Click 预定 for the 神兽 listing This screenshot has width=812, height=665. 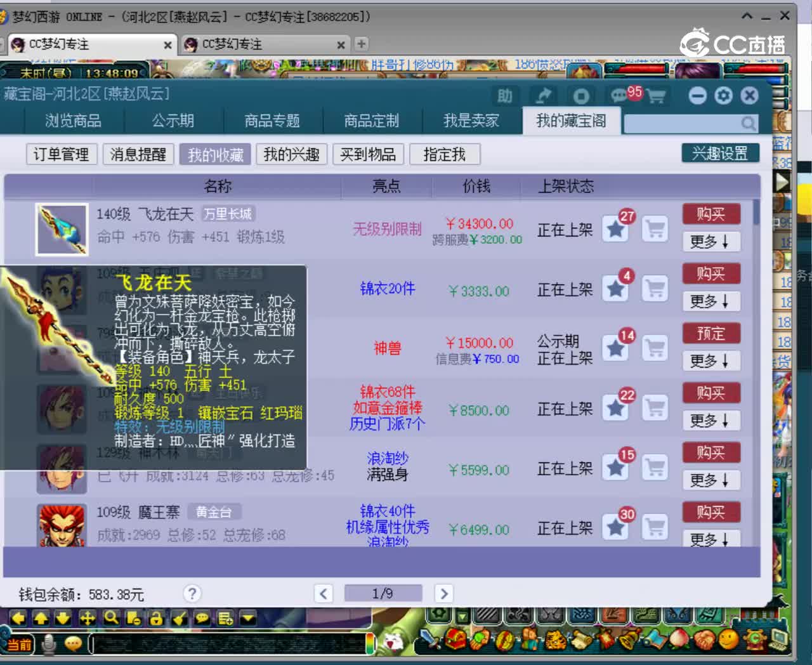[x=711, y=333]
